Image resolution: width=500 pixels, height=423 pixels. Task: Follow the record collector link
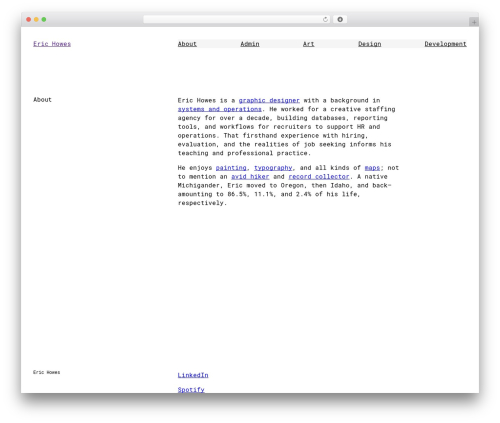point(319,176)
